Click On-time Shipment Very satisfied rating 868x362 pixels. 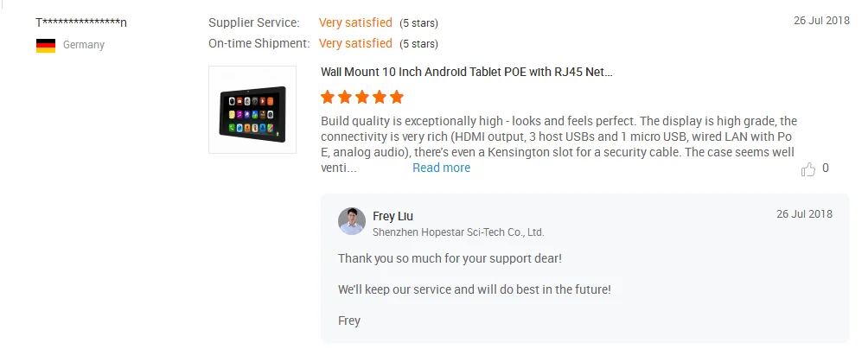tap(355, 43)
